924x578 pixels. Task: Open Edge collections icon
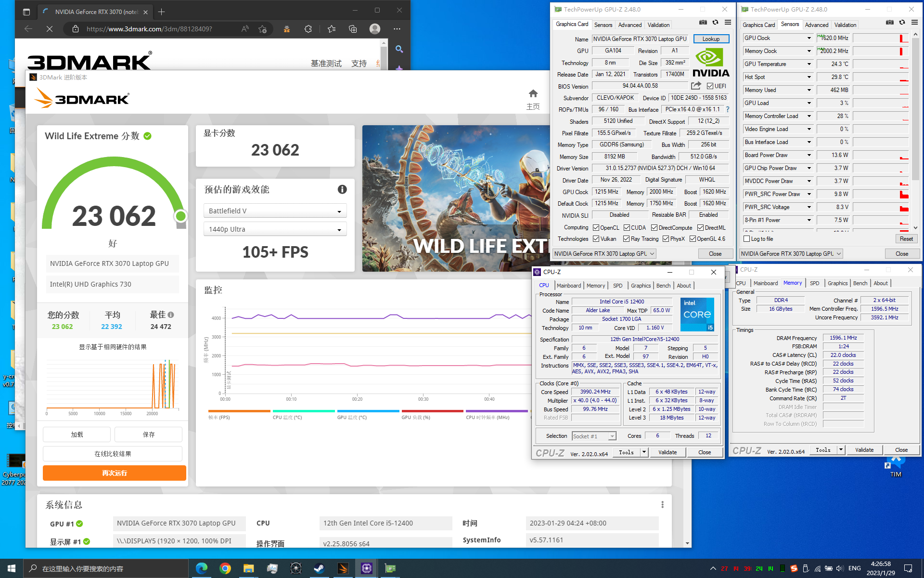353,29
